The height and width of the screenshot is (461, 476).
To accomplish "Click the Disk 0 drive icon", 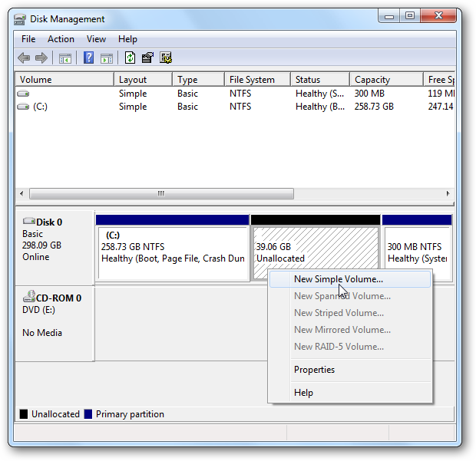I will coord(29,221).
